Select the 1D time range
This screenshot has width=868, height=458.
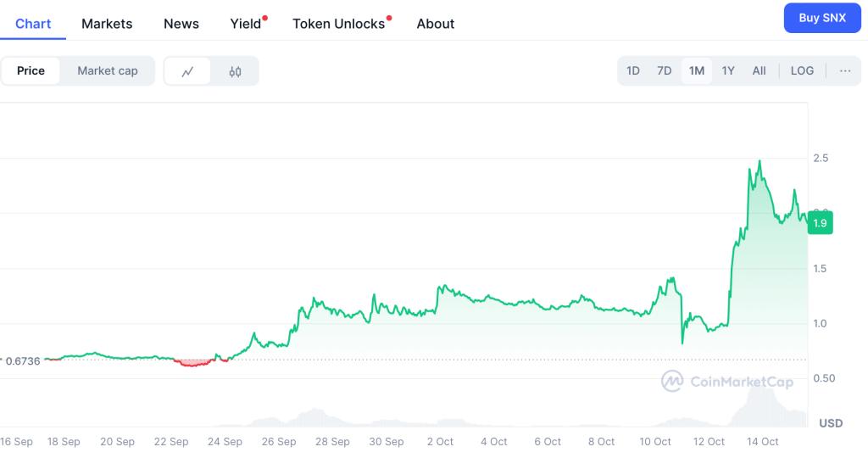coord(633,70)
